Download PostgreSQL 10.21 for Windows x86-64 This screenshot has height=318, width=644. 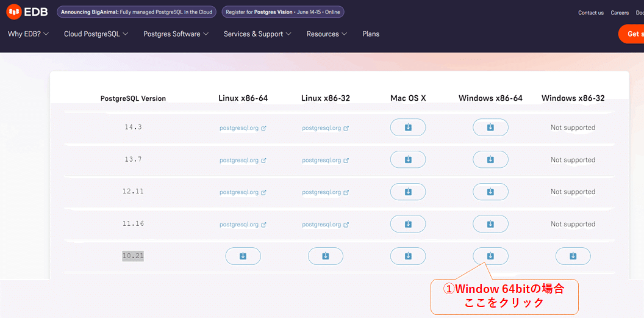pos(490,256)
